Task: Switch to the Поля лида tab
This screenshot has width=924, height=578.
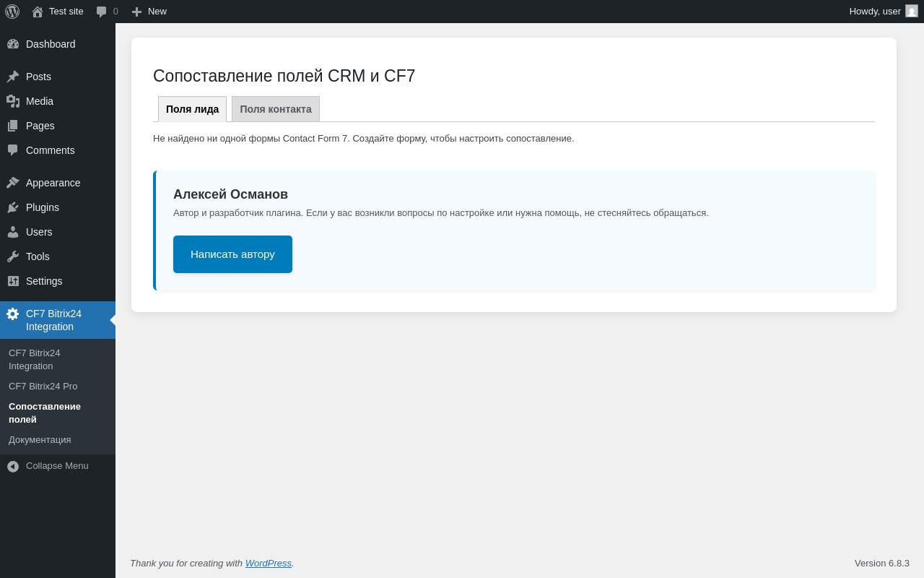Action: pyautogui.click(x=192, y=109)
